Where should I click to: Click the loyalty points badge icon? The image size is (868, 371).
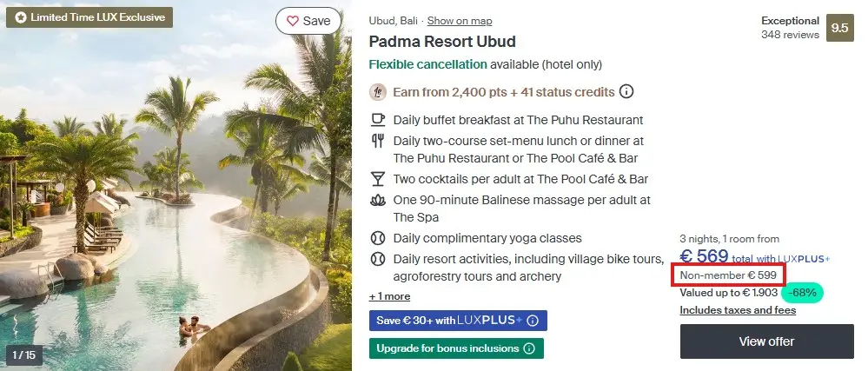[x=378, y=92]
